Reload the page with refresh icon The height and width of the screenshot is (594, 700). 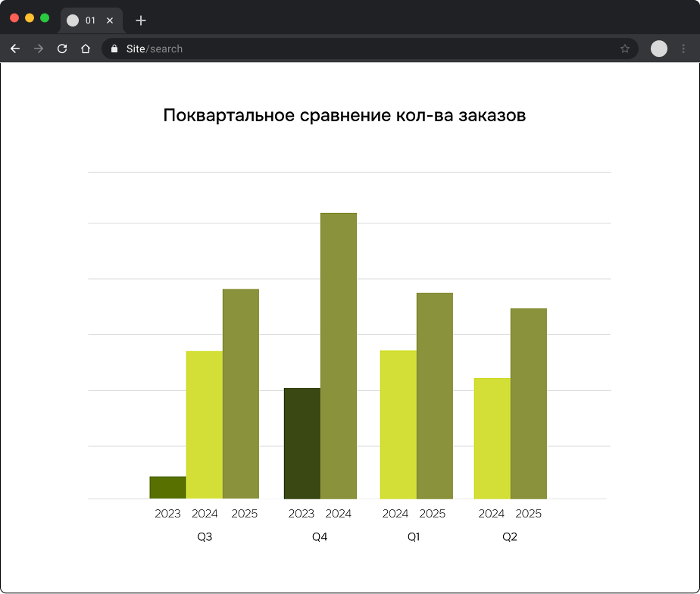pos(62,48)
